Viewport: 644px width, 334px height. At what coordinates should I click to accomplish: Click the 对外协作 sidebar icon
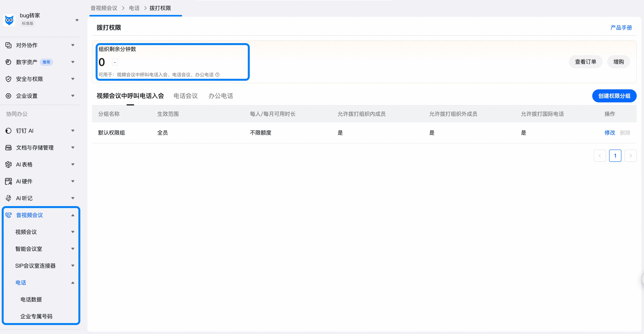click(x=8, y=45)
